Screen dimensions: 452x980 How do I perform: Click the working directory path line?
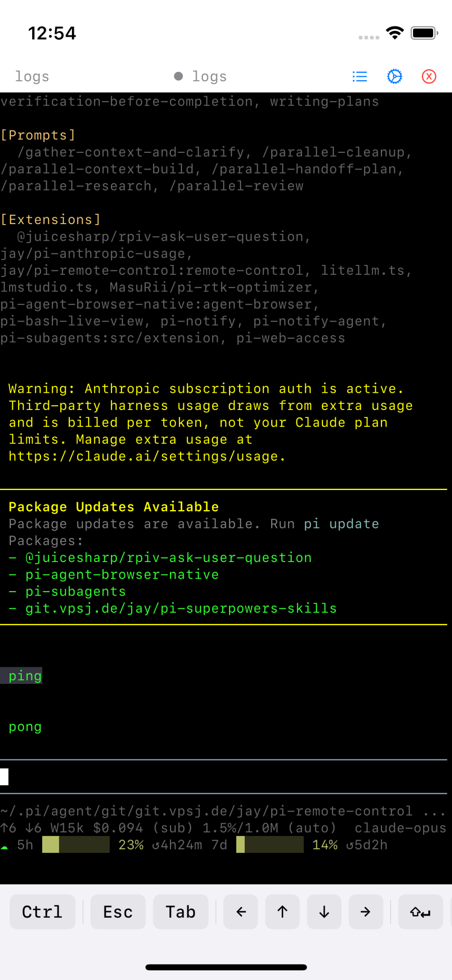[223, 811]
